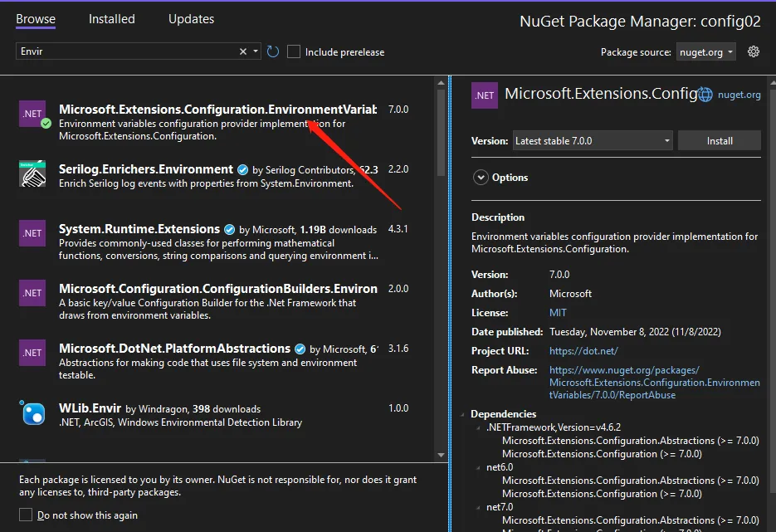
Task: Click verified badge next to System.Runtime.Extensions
Action: [229, 230]
